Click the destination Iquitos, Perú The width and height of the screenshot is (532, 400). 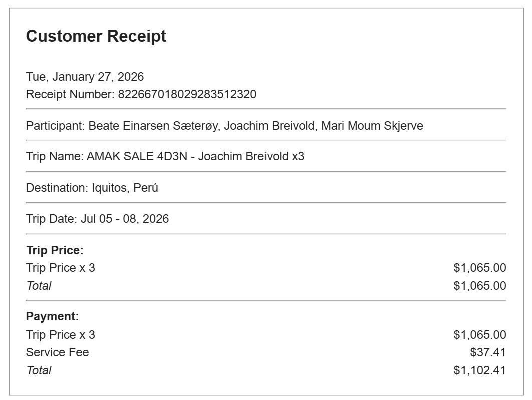(x=125, y=188)
